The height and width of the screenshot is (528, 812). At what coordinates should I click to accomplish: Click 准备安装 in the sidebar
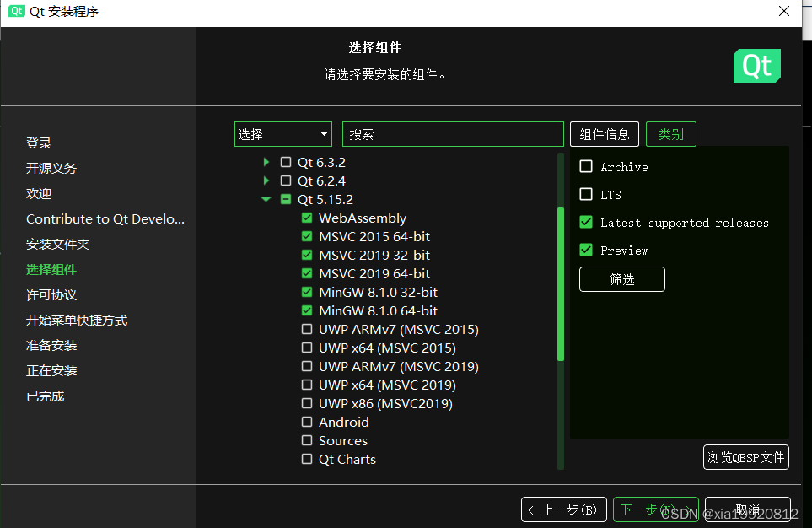(51, 346)
